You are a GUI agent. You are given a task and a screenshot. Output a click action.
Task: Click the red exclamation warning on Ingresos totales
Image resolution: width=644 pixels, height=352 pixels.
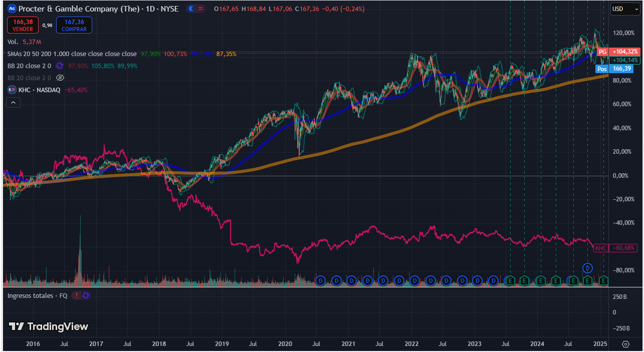click(x=77, y=296)
